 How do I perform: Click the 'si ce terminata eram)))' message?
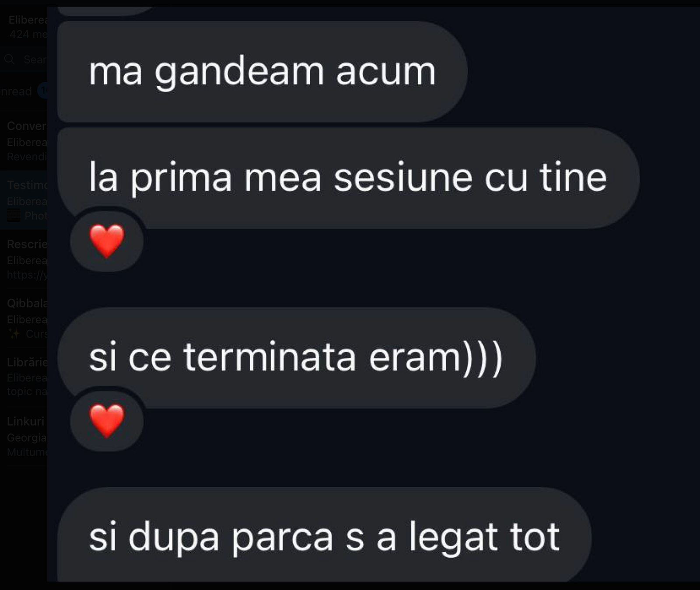coord(296,358)
